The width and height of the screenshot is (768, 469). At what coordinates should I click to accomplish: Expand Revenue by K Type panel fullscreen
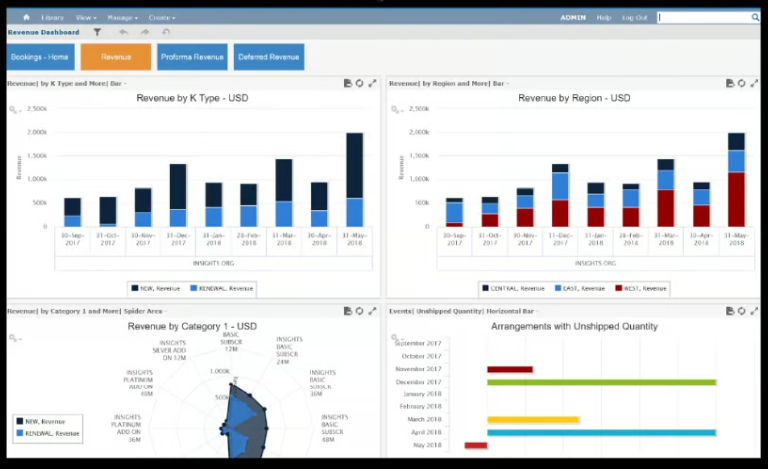pyautogui.click(x=373, y=83)
